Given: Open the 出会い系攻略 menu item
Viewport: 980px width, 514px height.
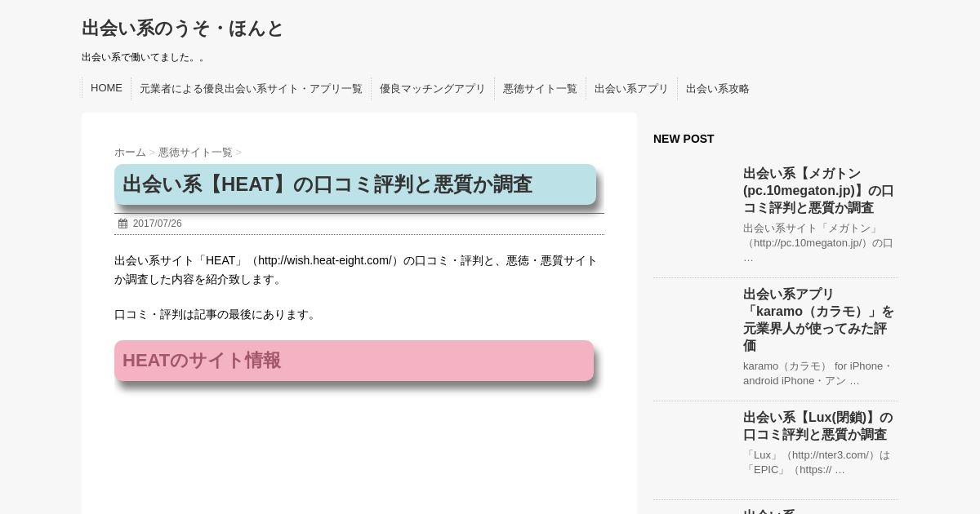Looking at the screenshot, I should [717, 89].
